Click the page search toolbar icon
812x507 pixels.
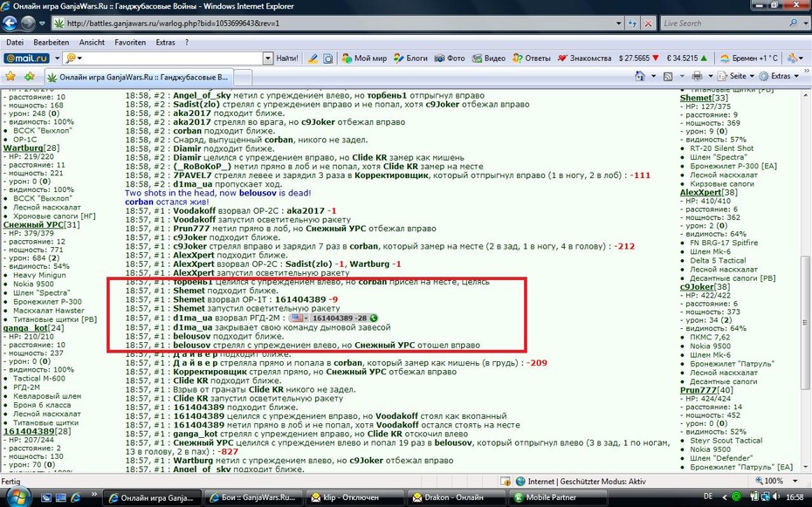(327, 58)
